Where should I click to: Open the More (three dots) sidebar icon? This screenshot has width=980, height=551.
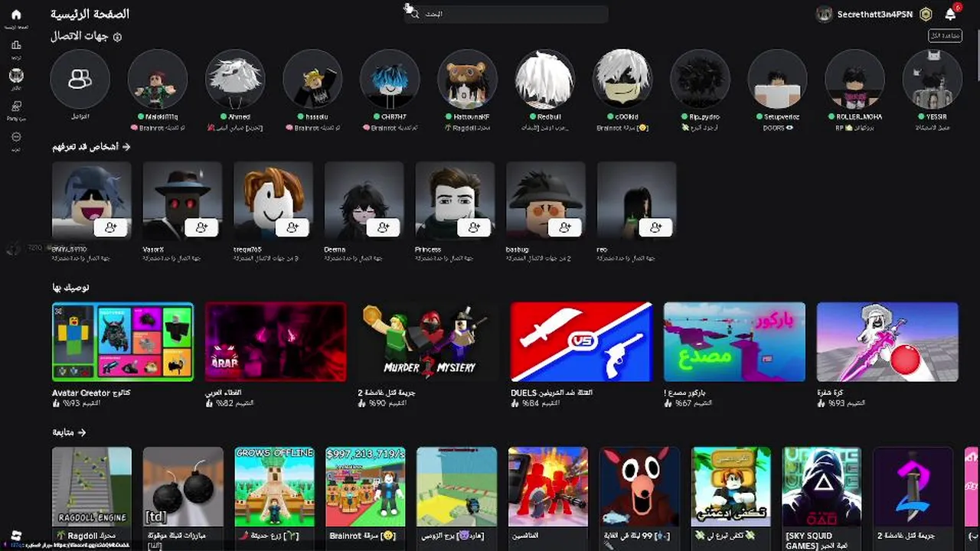[x=16, y=137]
